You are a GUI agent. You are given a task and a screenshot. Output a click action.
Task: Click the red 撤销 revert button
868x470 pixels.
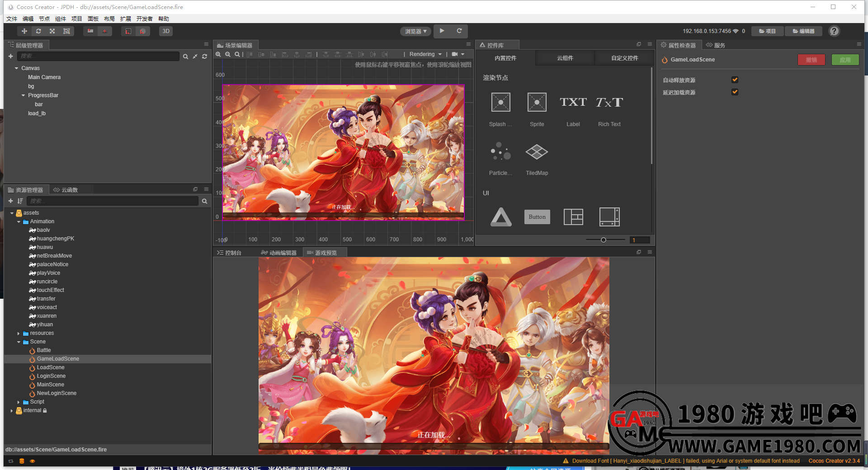point(811,60)
